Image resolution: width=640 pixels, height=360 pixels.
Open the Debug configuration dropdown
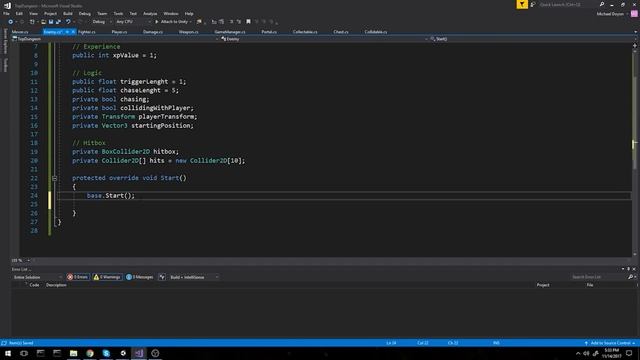102,22
